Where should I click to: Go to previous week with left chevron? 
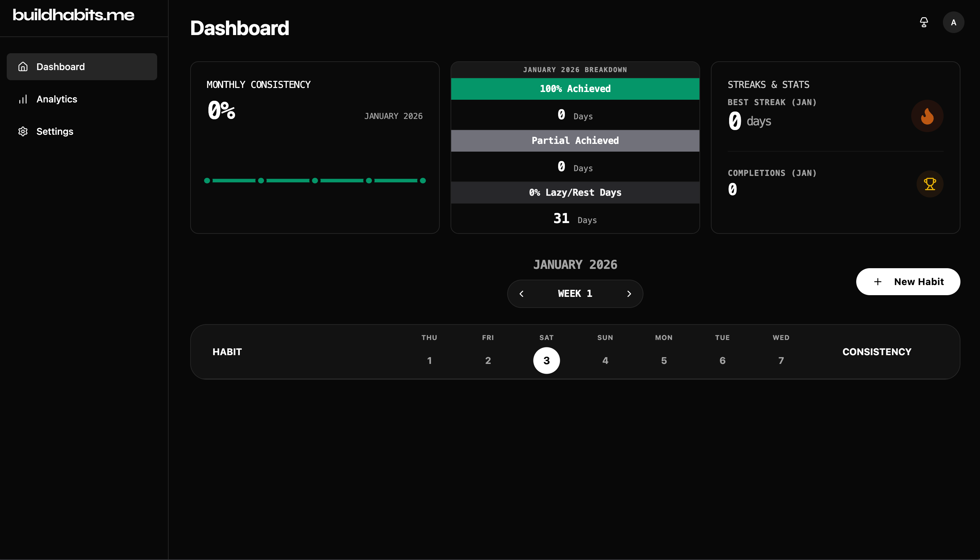[522, 293]
